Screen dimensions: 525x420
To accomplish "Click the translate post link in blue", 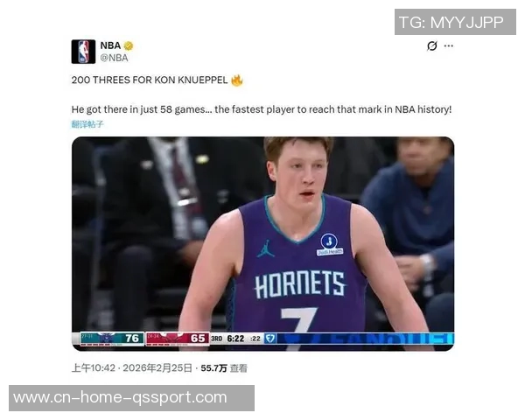I will tap(87, 124).
